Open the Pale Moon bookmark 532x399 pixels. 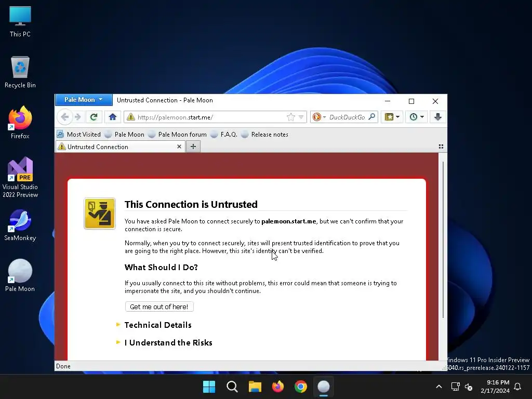point(125,135)
